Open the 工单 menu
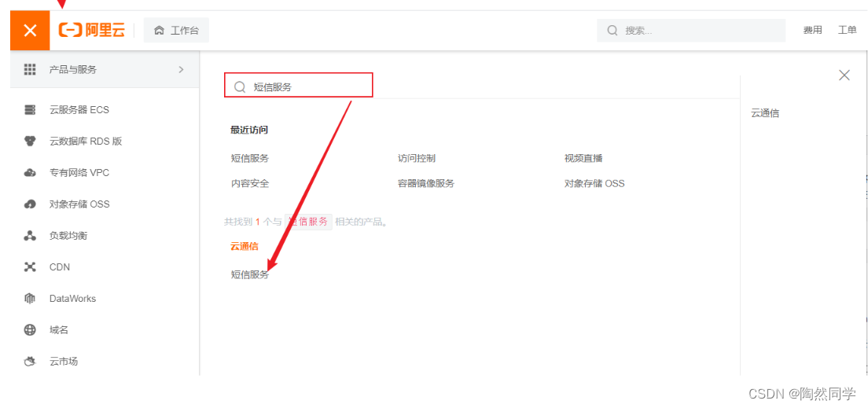 pos(847,31)
